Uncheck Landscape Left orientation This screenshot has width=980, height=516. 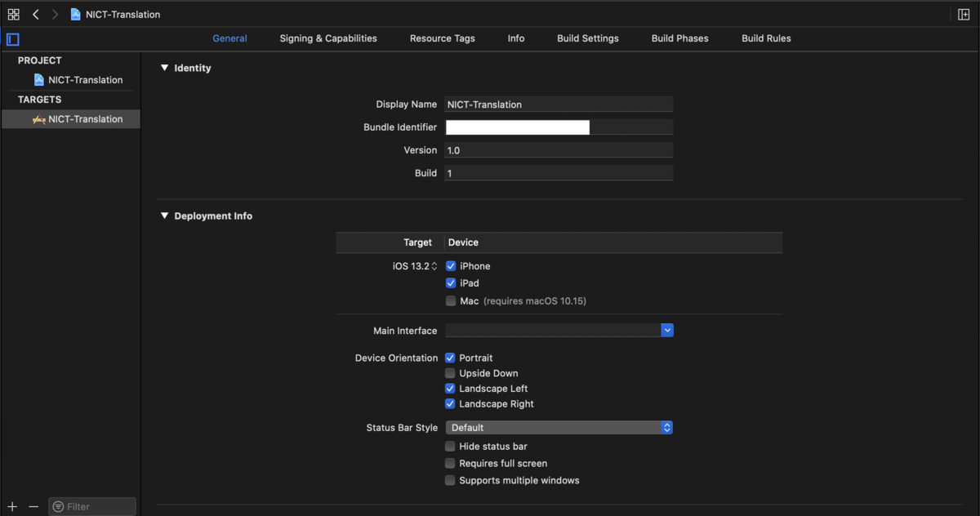tap(450, 389)
